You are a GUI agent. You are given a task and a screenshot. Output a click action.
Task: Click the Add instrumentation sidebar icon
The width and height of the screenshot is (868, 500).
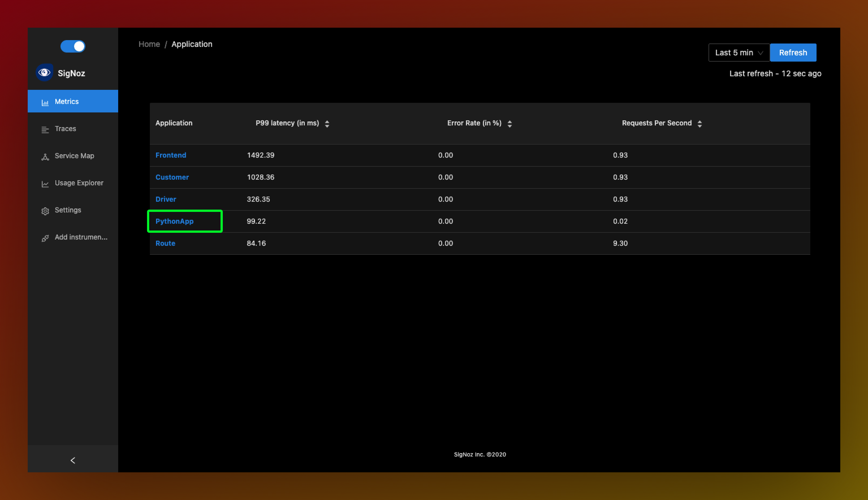click(45, 238)
